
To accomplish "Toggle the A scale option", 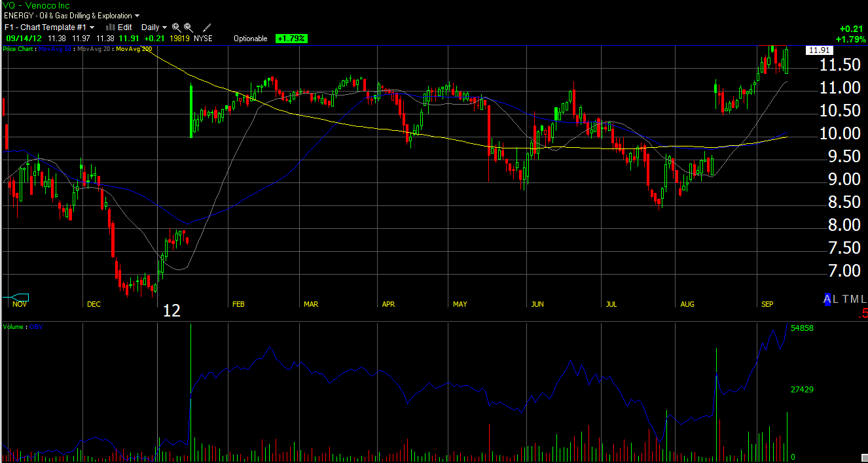I will click(x=827, y=299).
